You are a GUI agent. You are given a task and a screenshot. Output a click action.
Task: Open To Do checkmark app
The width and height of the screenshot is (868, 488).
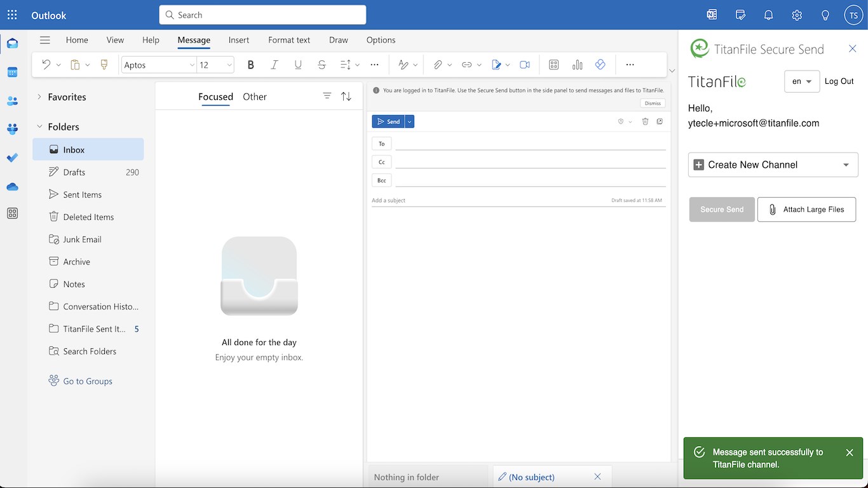[12, 158]
